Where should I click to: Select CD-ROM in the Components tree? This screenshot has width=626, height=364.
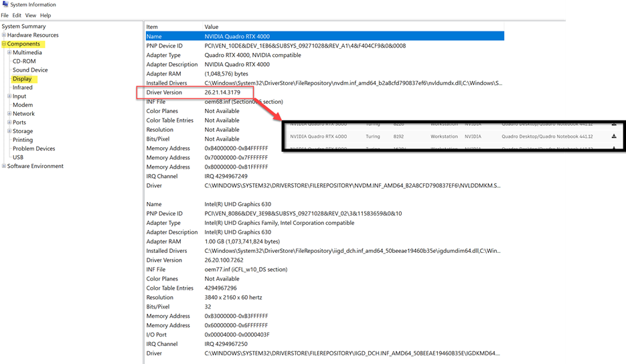click(24, 61)
